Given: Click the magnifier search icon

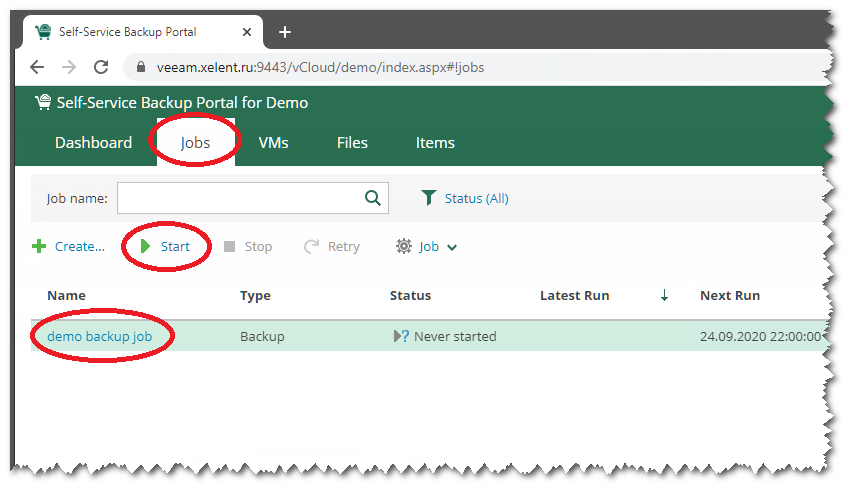Looking at the screenshot, I should (x=373, y=198).
